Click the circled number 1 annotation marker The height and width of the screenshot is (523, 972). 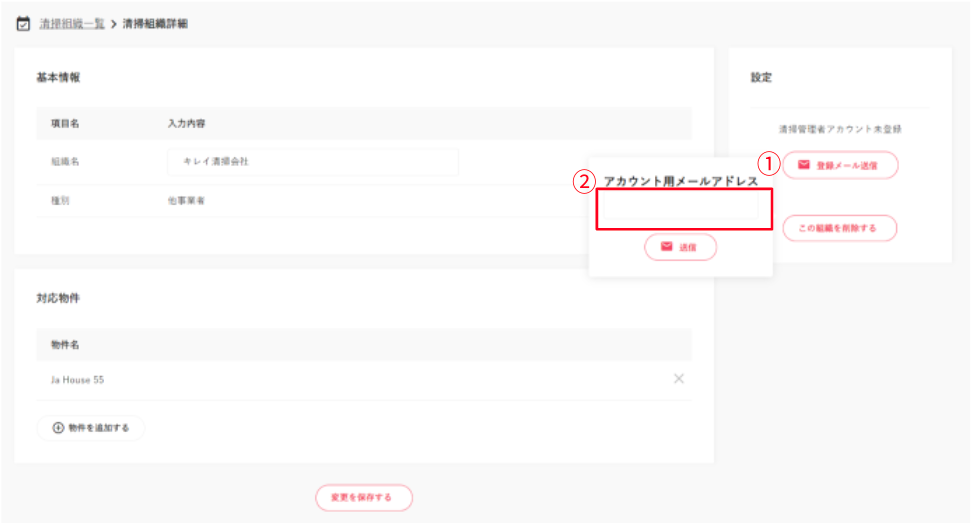[768, 162]
